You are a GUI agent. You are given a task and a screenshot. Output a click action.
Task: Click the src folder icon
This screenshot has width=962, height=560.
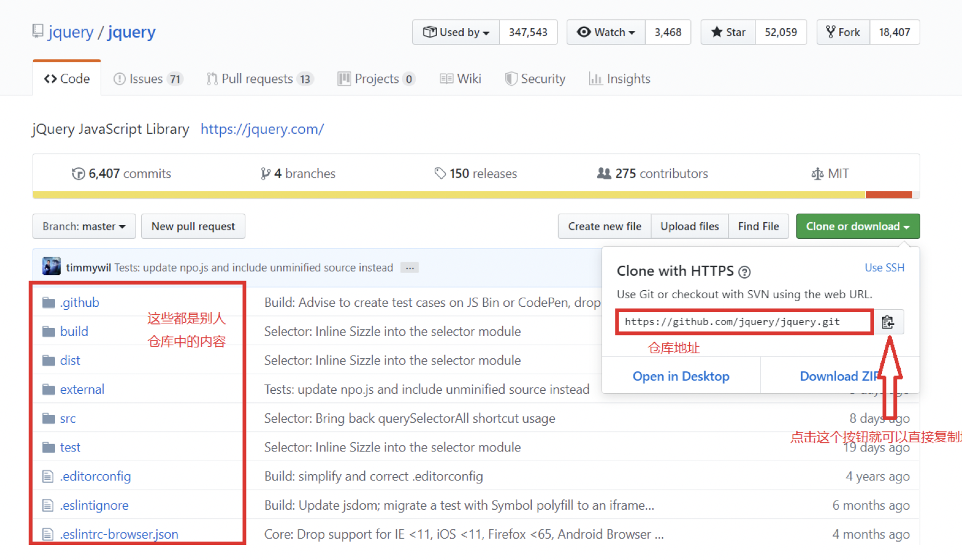point(49,419)
